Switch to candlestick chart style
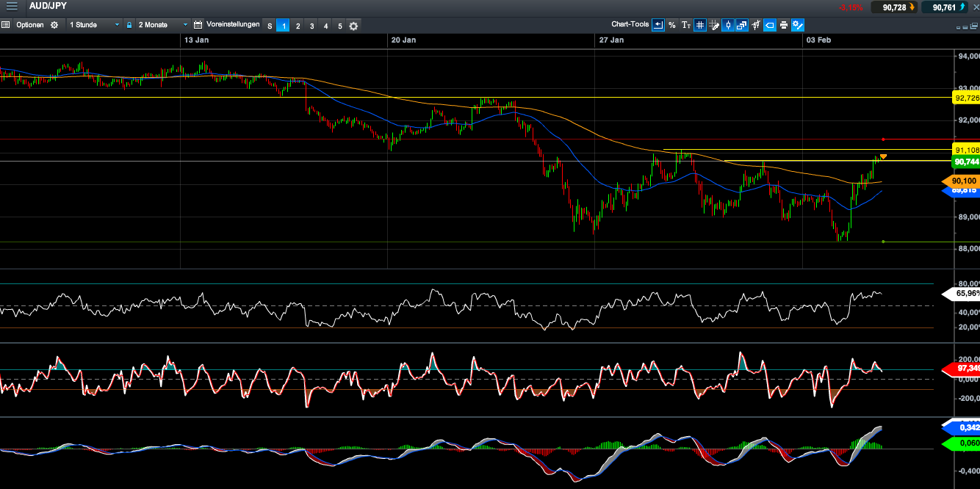 tap(727, 25)
